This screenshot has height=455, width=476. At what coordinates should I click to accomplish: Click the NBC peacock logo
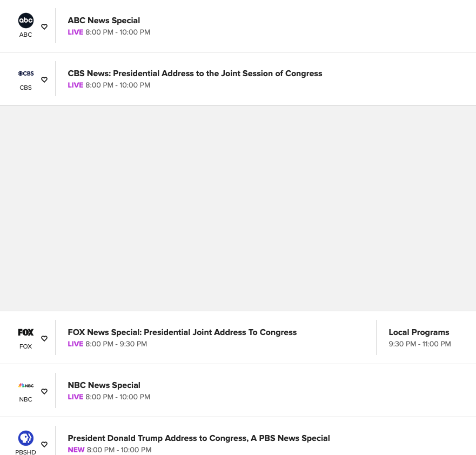click(x=26, y=385)
